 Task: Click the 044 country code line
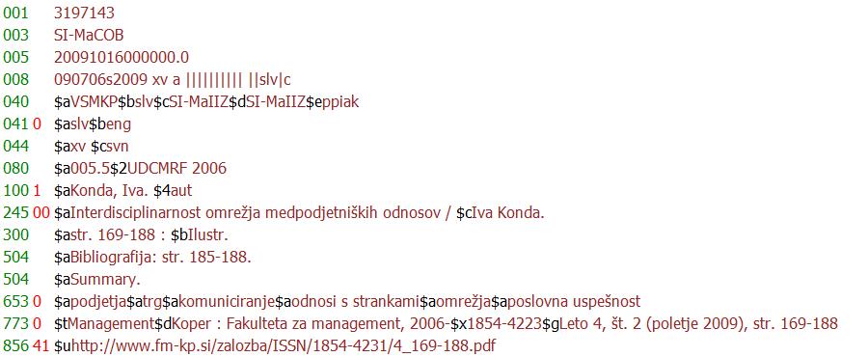click(92, 146)
